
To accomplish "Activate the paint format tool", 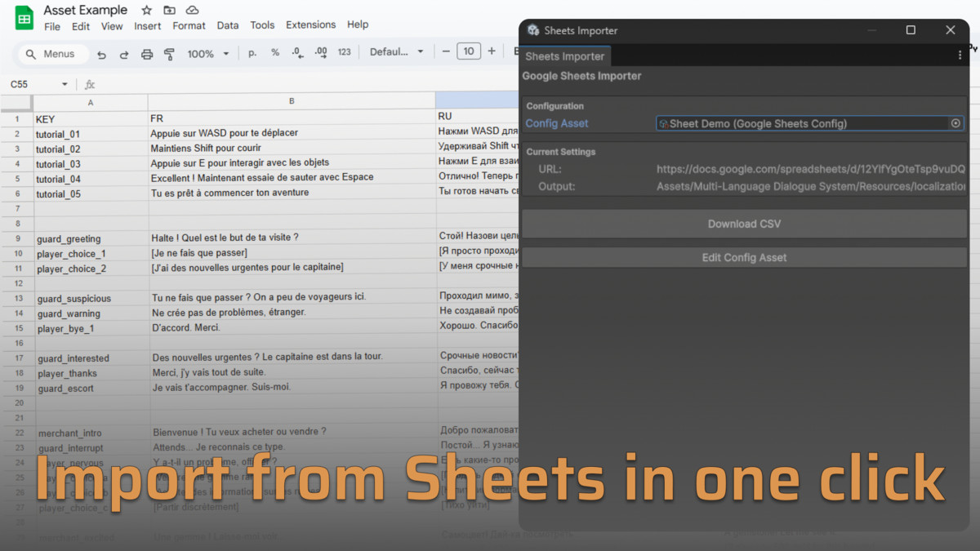I will pos(169,54).
